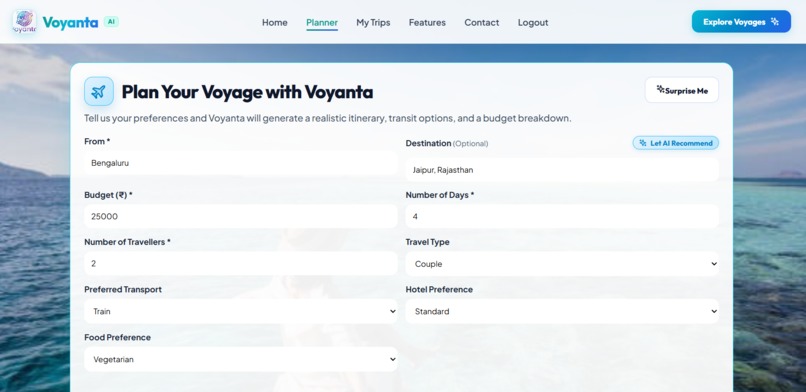Click the Number of Days field

(562, 216)
